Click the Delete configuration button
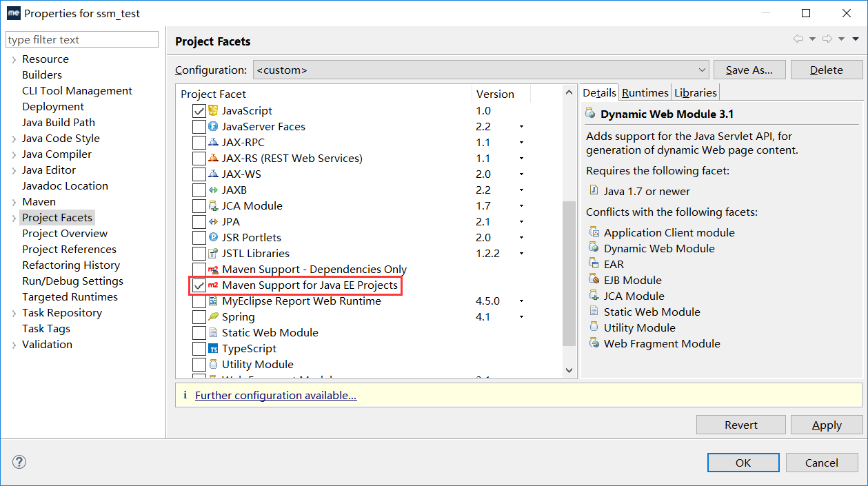This screenshot has width=868, height=486. point(827,70)
